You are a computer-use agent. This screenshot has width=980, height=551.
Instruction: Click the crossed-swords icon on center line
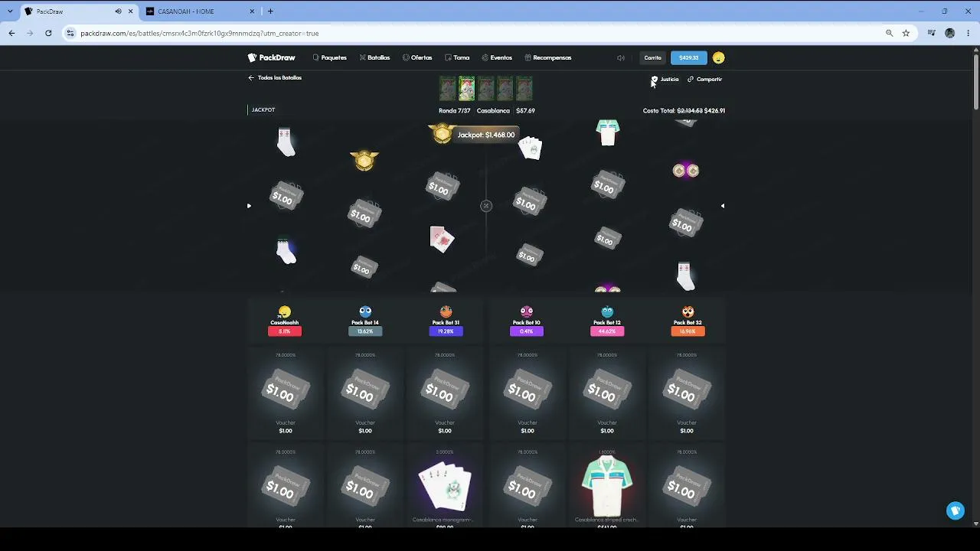(485, 206)
